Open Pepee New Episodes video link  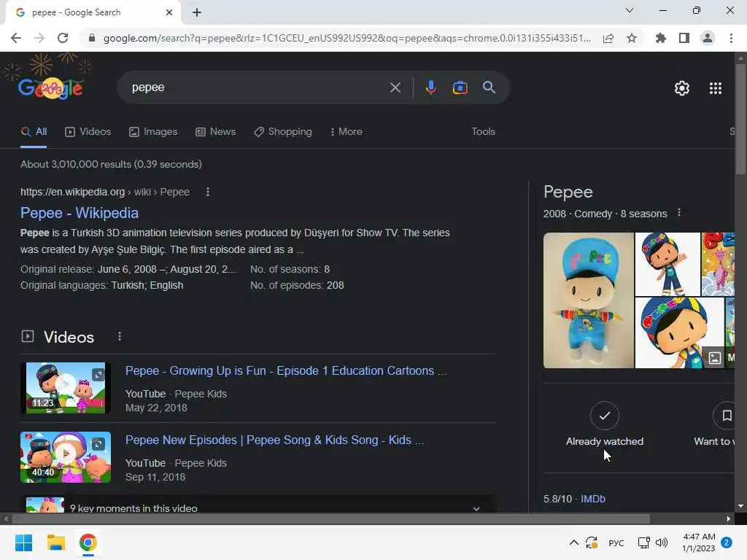[x=274, y=440]
